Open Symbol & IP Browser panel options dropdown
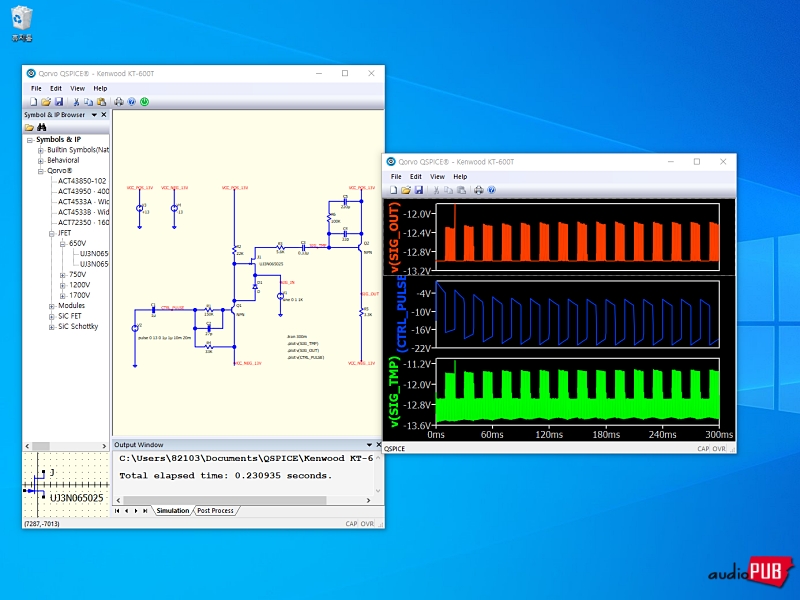The image size is (800, 600). pyautogui.click(x=94, y=115)
